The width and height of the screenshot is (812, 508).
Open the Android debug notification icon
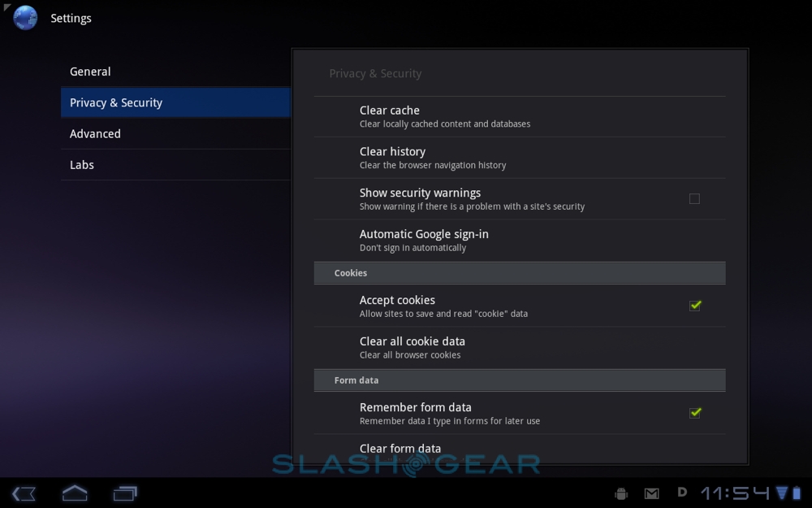point(621,493)
